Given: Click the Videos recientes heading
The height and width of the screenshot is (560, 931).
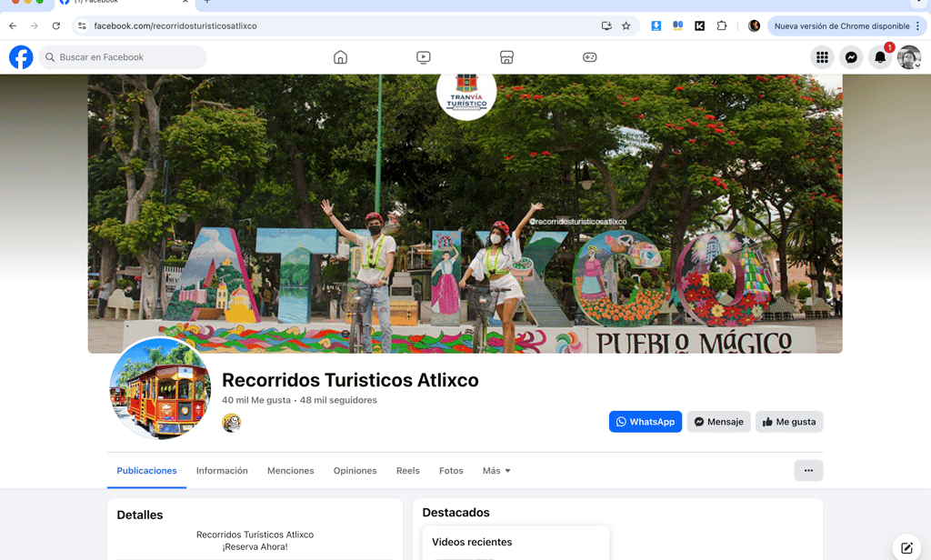Looking at the screenshot, I should (x=472, y=542).
